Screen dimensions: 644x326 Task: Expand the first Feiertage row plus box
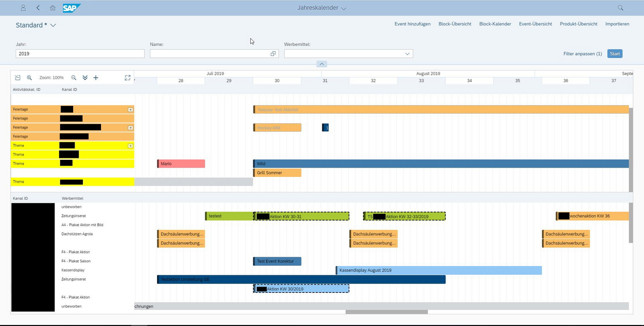(130, 110)
